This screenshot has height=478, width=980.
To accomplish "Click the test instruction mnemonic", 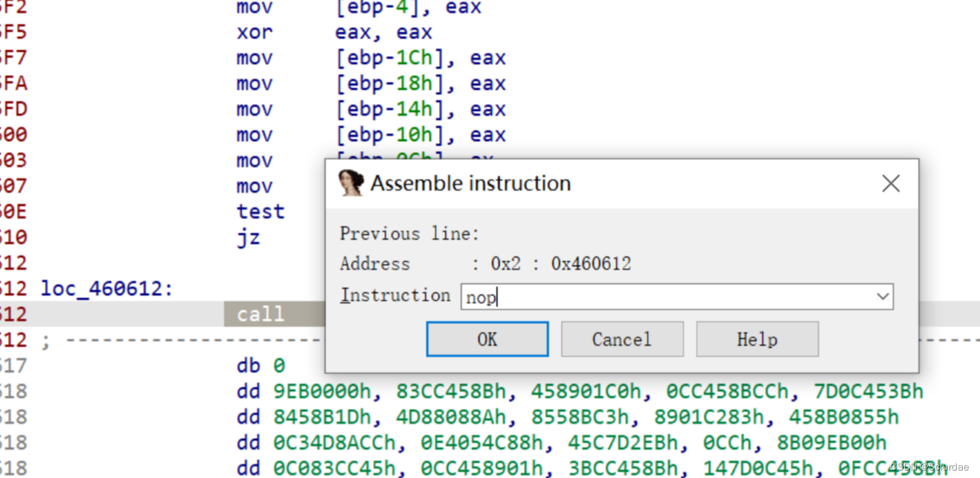I will click(x=260, y=211).
